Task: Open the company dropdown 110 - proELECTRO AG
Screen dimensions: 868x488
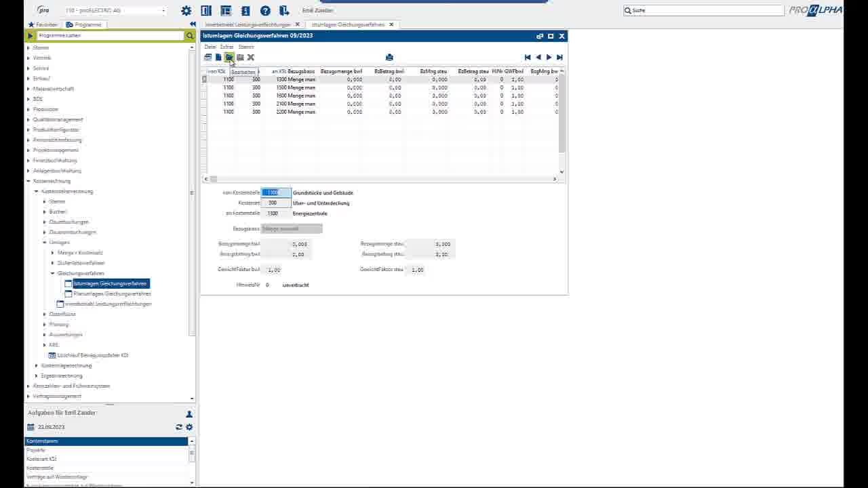Action: pos(115,10)
